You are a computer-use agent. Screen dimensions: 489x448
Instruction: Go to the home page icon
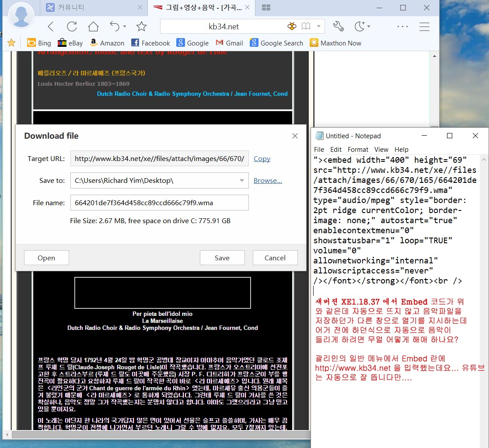click(x=93, y=27)
